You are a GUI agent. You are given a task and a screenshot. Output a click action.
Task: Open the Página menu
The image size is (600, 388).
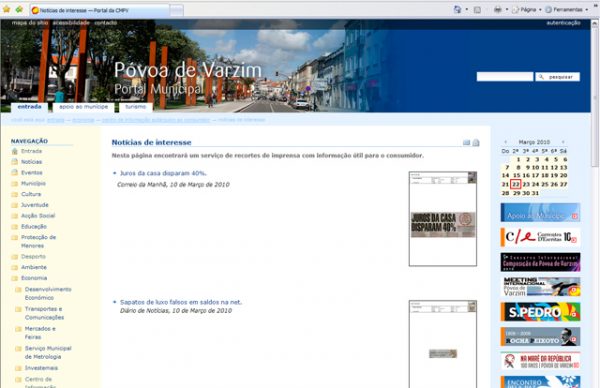[x=527, y=10]
